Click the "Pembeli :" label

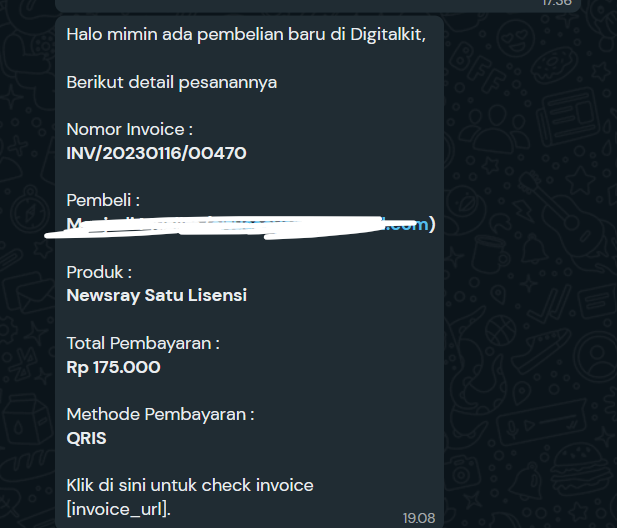tap(103, 200)
